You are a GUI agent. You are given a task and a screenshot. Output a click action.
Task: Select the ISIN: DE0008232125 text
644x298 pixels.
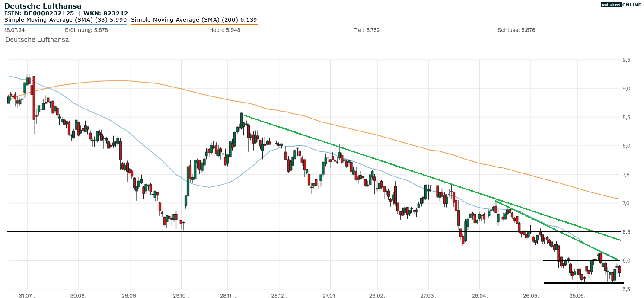(x=39, y=13)
